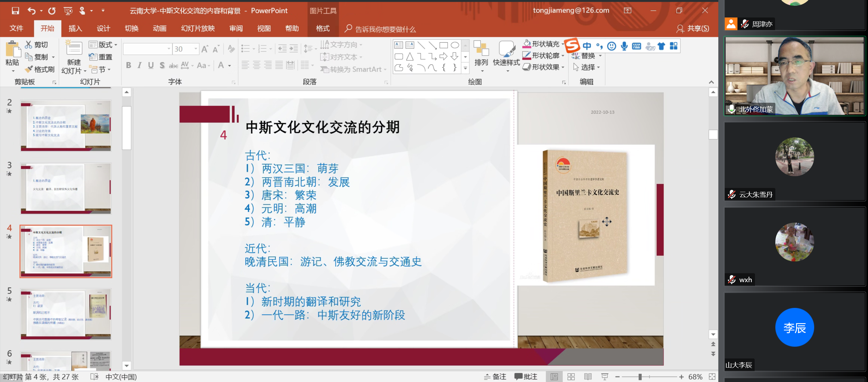The width and height of the screenshot is (868, 382).
Task: Click the zoom slider handle
Action: click(x=640, y=377)
